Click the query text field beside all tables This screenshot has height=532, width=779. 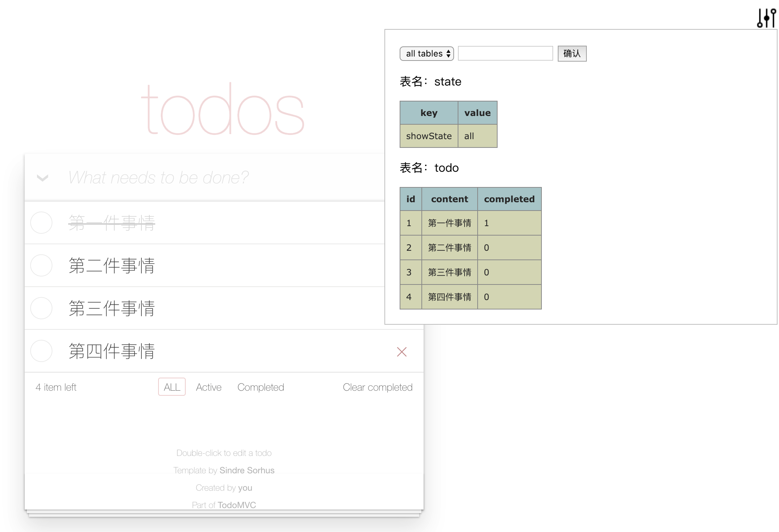[x=505, y=54]
